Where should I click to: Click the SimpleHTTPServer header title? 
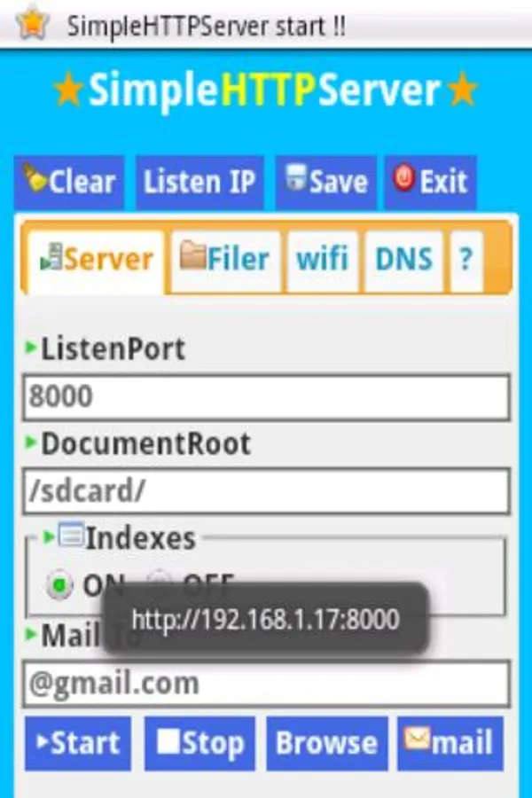click(264, 90)
